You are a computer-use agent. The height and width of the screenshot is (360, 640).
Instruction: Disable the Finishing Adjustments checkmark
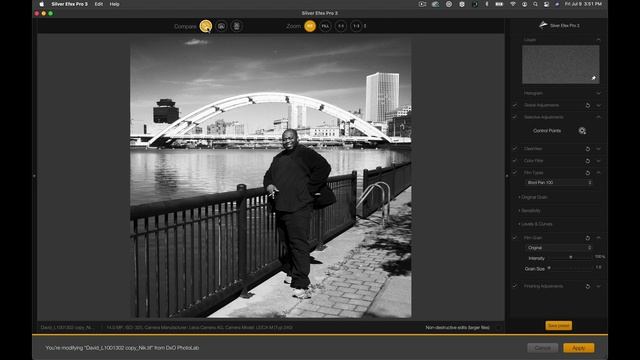coord(515,286)
